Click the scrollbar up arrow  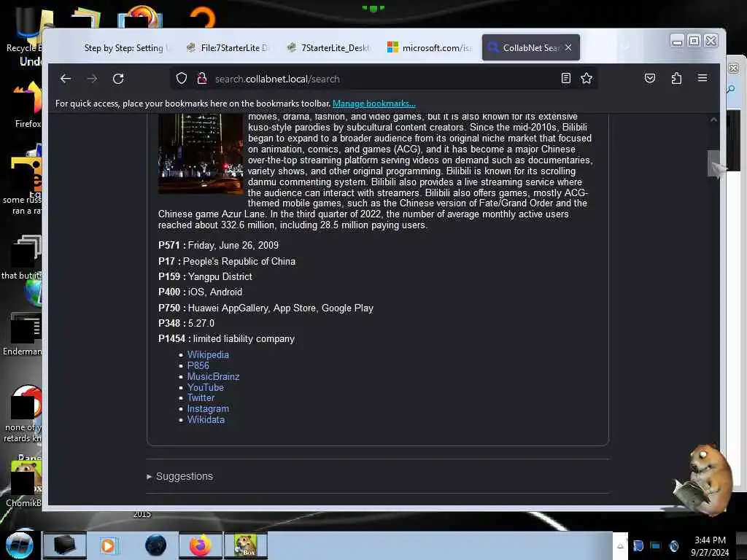pos(713,120)
